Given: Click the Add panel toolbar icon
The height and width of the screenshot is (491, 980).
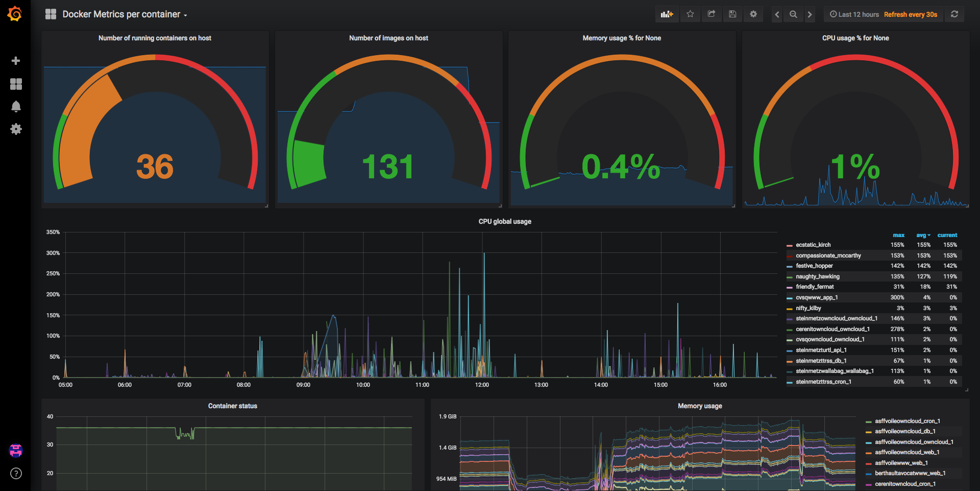Looking at the screenshot, I should [667, 14].
